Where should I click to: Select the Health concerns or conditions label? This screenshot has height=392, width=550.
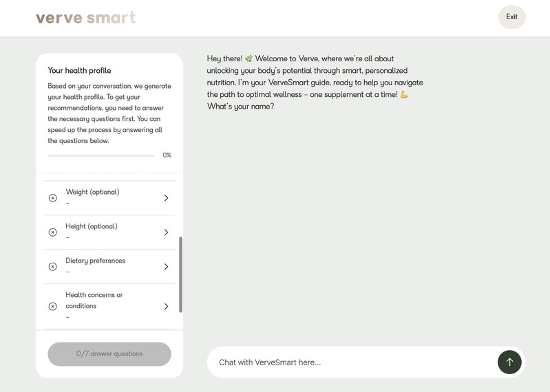coord(94,301)
